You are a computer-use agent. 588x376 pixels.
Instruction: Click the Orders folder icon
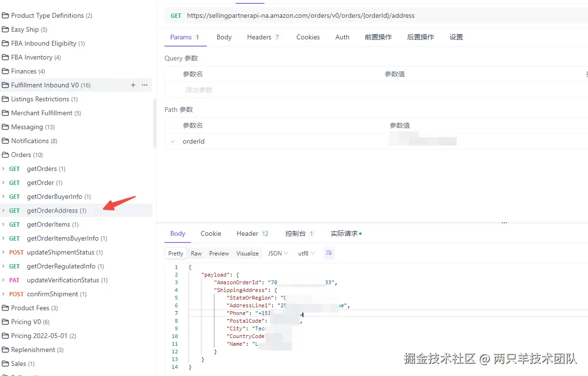[x=5, y=155]
